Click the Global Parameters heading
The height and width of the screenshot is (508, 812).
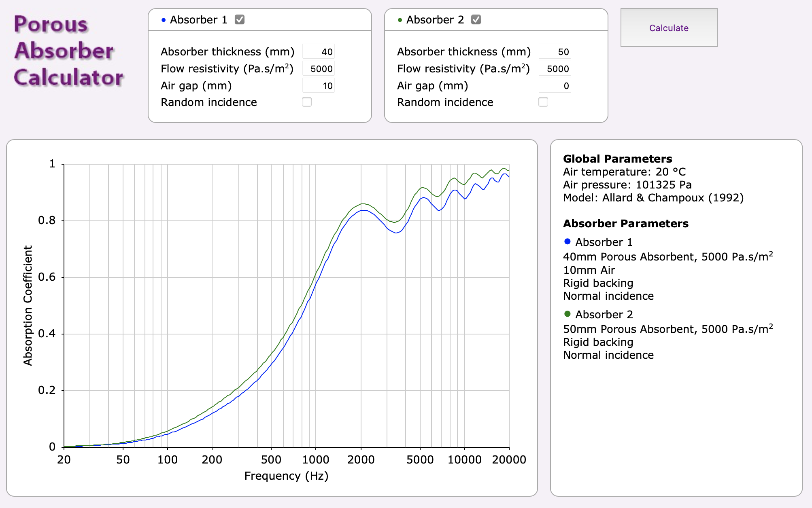click(x=617, y=159)
